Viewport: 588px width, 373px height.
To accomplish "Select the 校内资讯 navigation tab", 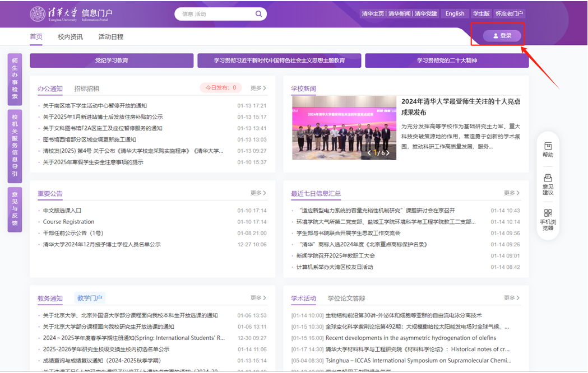I will tap(70, 37).
